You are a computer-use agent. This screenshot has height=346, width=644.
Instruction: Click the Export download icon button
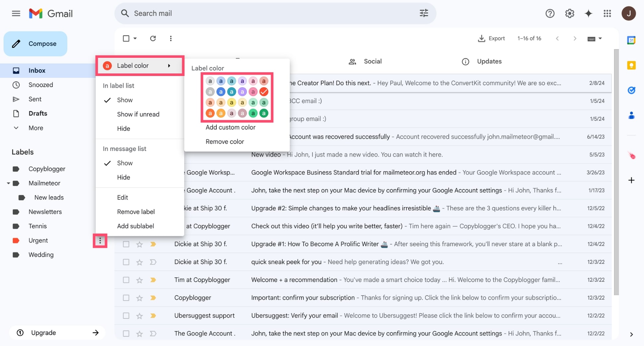pyautogui.click(x=491, y=38)
